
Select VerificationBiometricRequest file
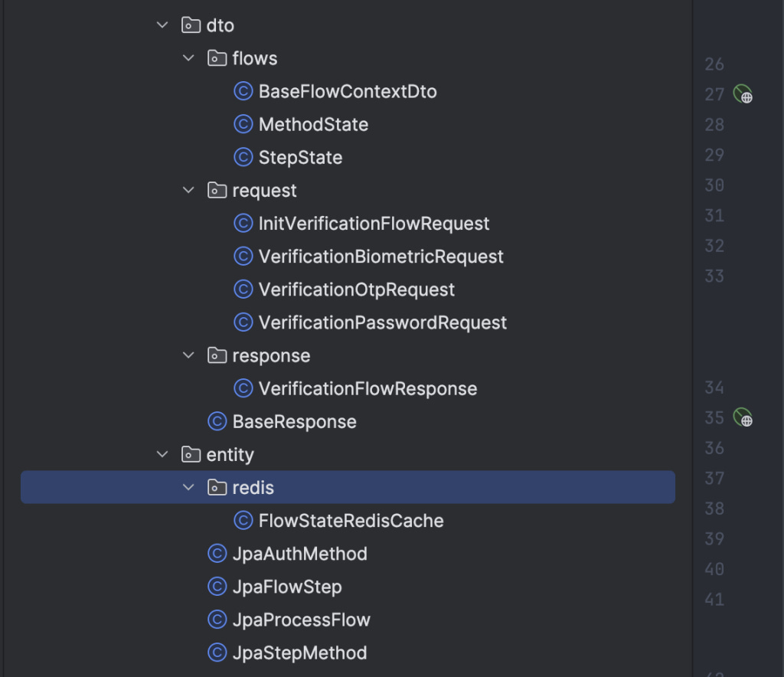[x=381, y=257]
